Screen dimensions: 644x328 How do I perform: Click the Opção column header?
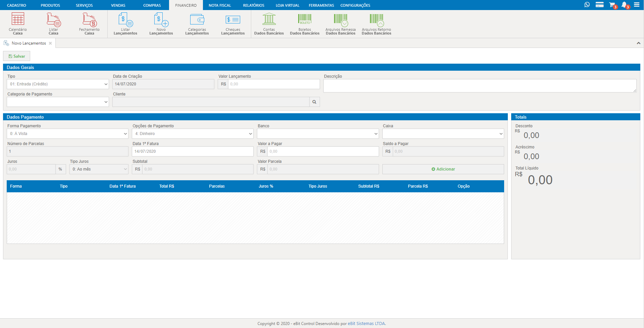coord(464,186)
